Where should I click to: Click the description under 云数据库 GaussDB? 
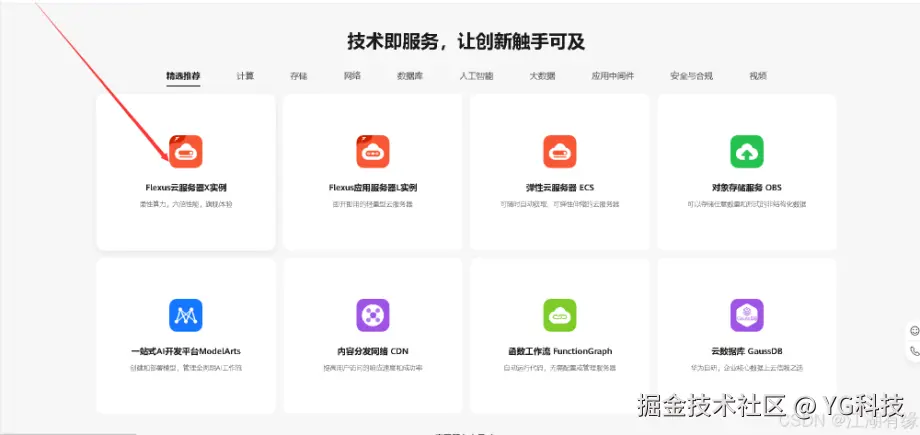tap(747, 368)
